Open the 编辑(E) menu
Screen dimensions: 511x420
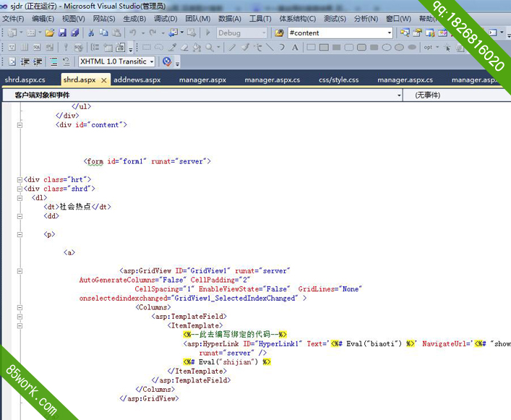pos(43,19)
